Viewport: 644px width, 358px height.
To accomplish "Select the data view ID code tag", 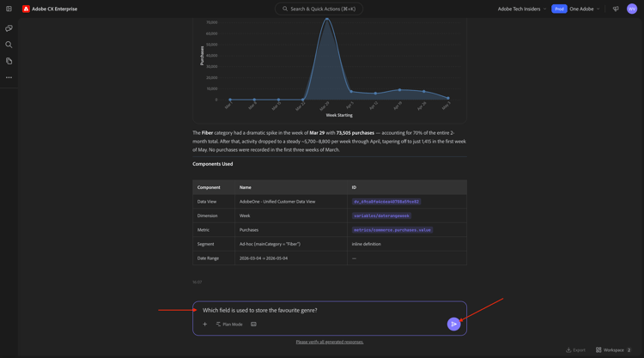I will pos(386,202).
